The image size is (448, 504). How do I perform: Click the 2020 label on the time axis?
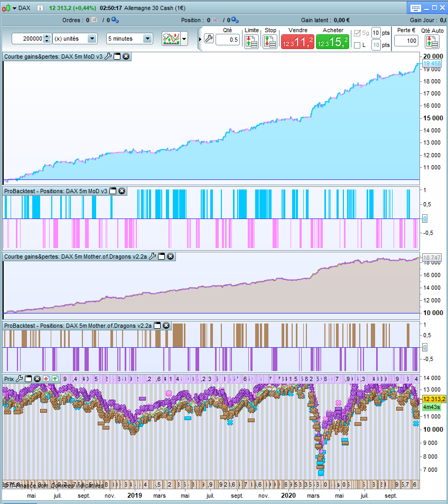[x=288, y=496]
